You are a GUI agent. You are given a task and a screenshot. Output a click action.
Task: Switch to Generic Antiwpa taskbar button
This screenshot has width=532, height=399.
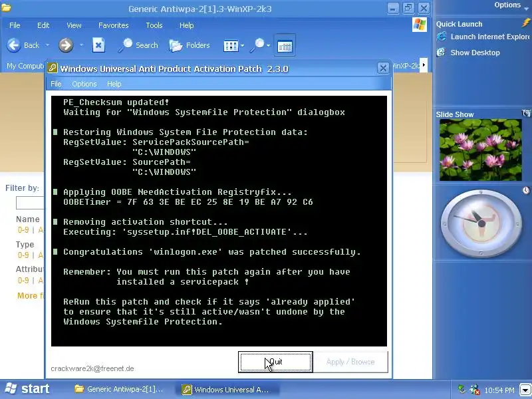119,389
